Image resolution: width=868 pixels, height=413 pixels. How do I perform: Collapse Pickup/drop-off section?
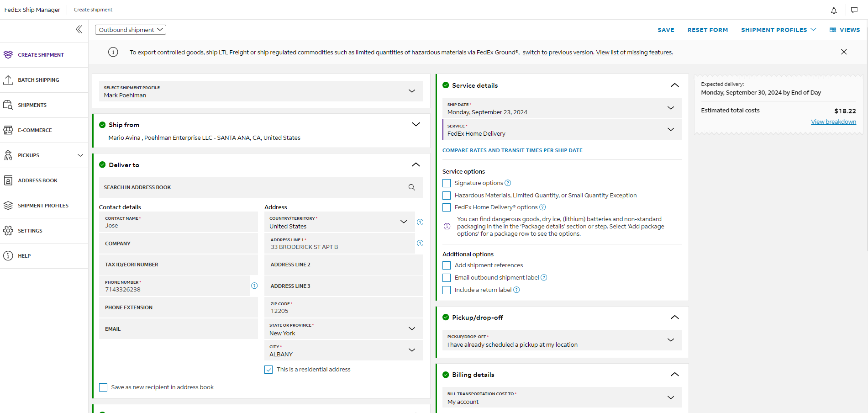tap(674, 318)
